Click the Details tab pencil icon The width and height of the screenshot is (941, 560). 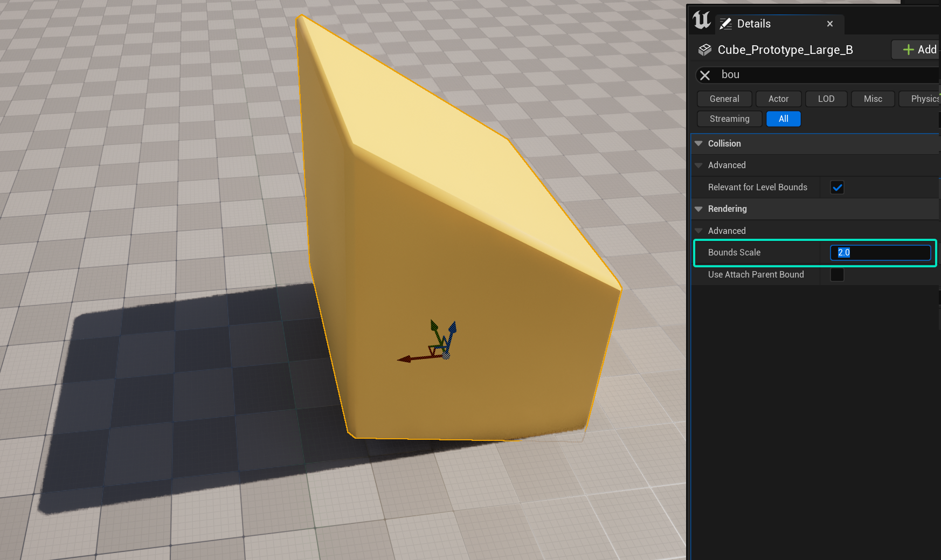pyautogui.click(x=726, y=24)
